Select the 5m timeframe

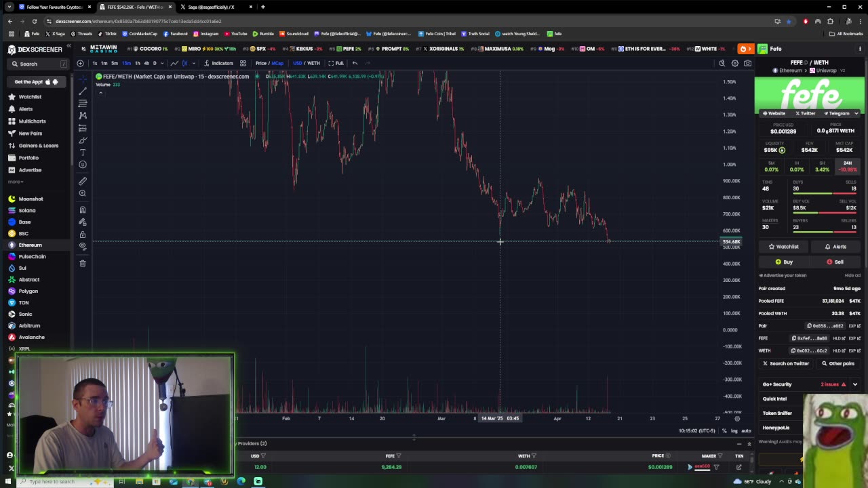(115, 63)
